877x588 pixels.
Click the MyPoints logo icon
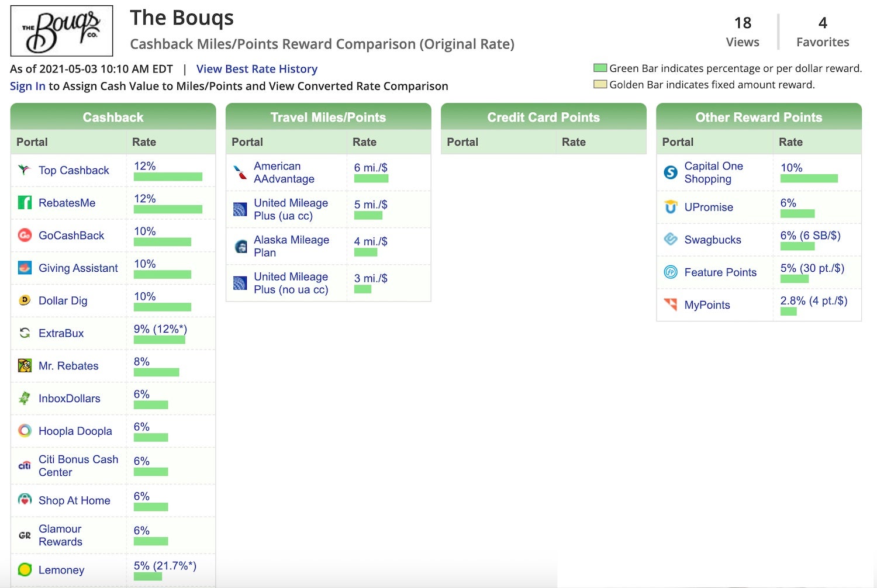click(x=671, y=305)
